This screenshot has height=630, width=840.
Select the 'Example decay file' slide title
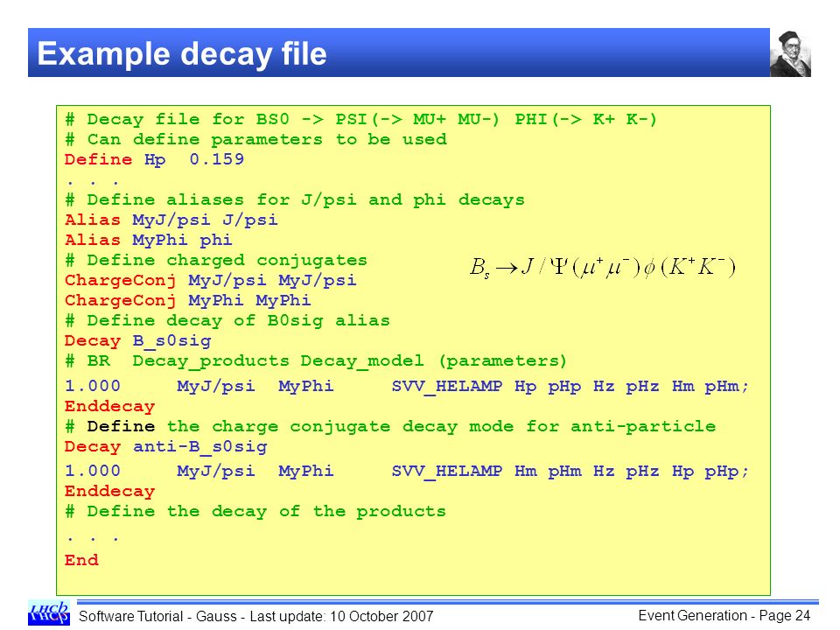182,53
